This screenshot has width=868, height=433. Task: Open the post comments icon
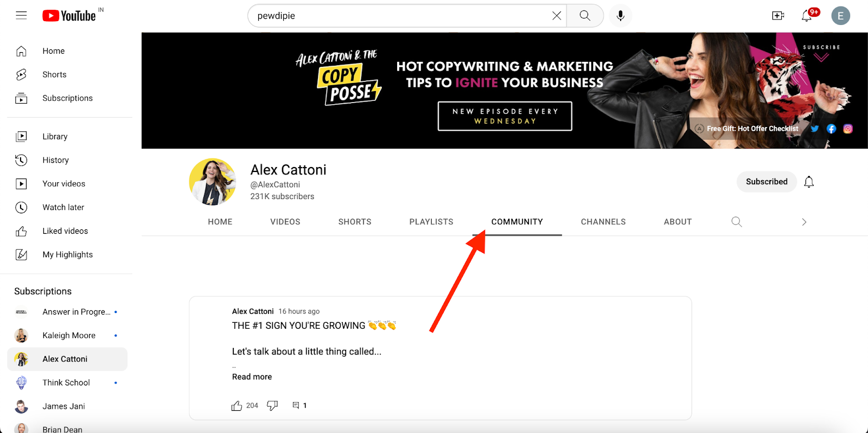[x=296, y=405]
